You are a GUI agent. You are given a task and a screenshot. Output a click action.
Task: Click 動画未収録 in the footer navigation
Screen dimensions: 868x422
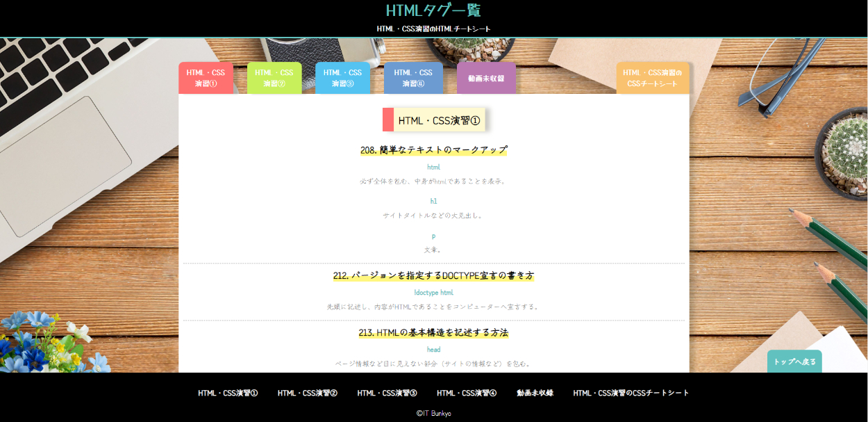pos(535,393)
